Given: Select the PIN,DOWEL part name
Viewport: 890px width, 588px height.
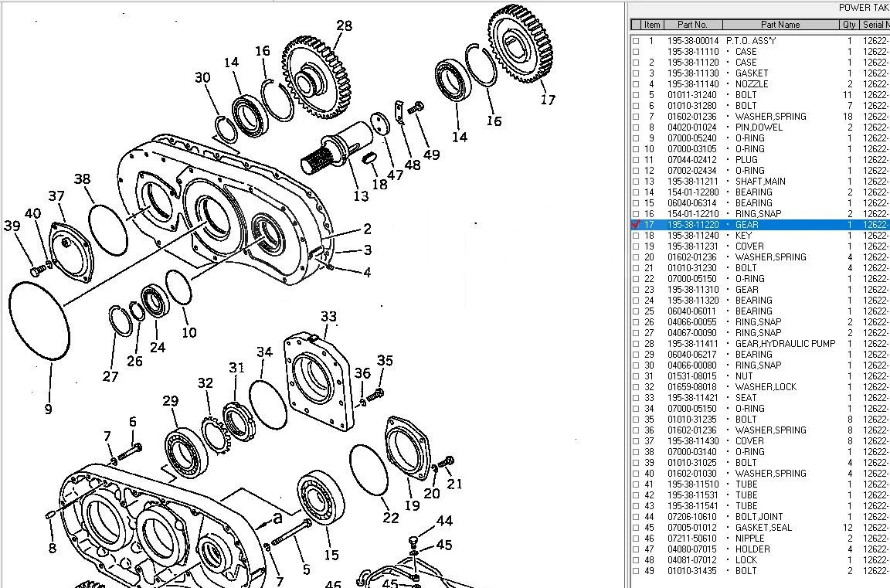Looking at the screenshot, I should click(759, 127).
